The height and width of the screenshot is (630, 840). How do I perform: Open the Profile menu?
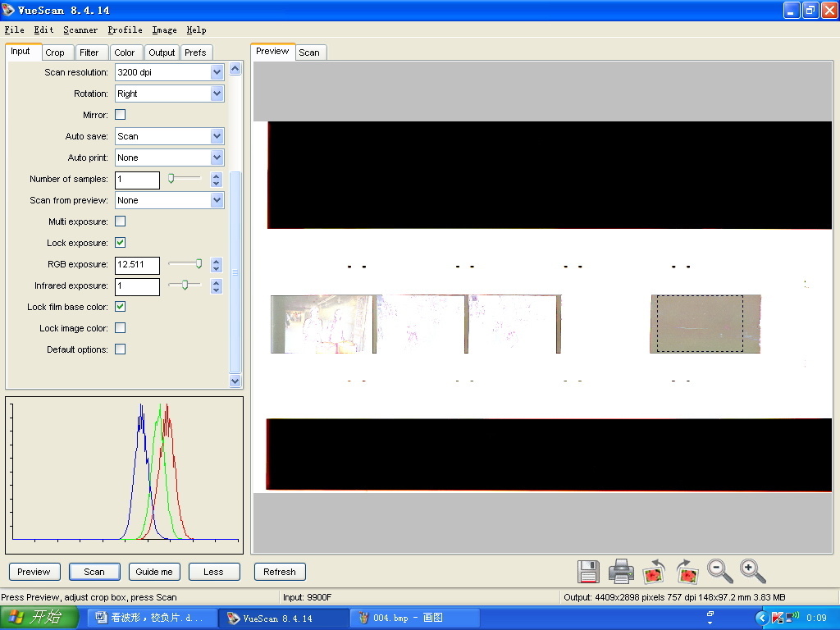[125, 30]
